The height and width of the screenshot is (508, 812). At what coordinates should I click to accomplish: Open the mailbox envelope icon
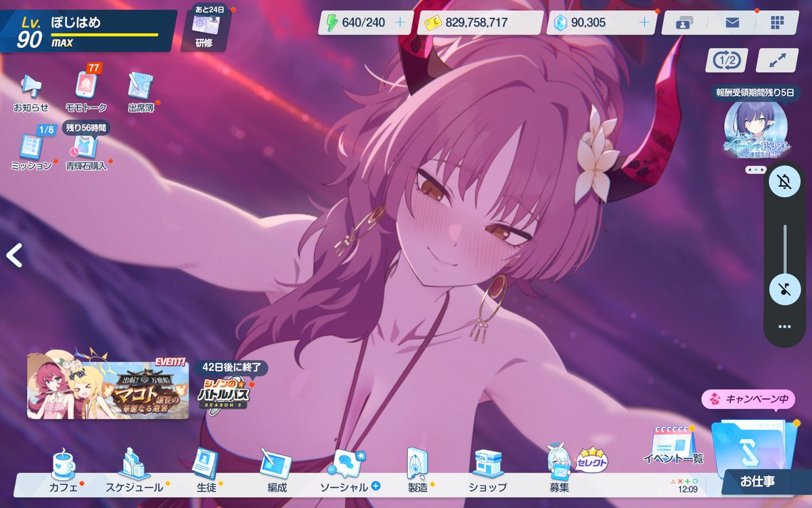click(x=732, y=23)
